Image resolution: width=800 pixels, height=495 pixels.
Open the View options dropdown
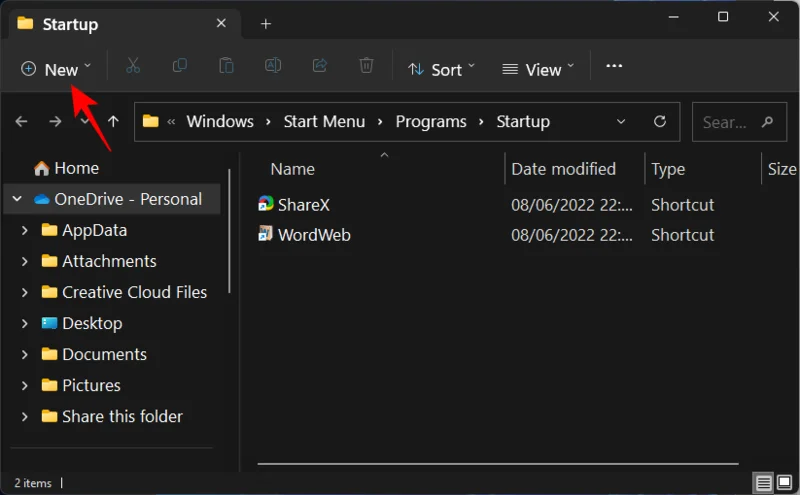click(x=538, y=69)
